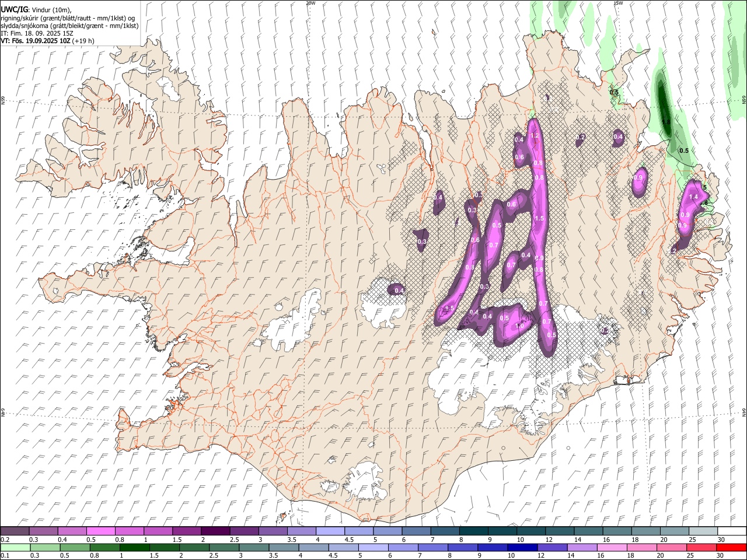747x560 pixels.
Task: Click the '(+19 h)' forecast offset text
Action: (x=84, y=41)
